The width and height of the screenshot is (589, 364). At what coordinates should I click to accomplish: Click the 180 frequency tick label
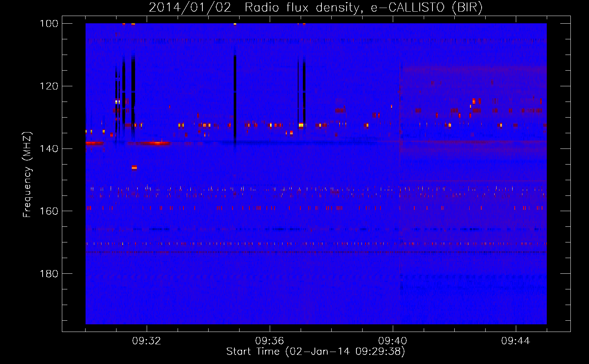click(49, 274)
